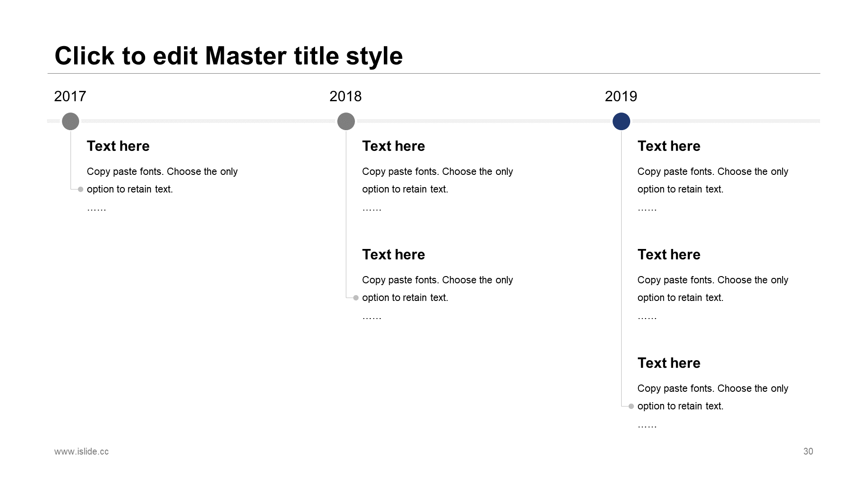The height and width of the screenshot is (488, 868).
Task: Click the gray 2018 timeline circle marker
Action: click(346, 121)
